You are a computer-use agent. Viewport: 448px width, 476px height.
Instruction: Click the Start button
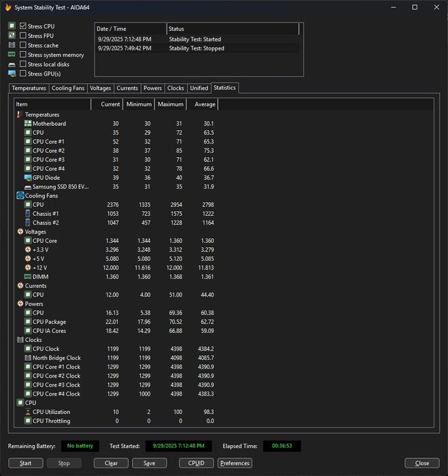[26, 463]
